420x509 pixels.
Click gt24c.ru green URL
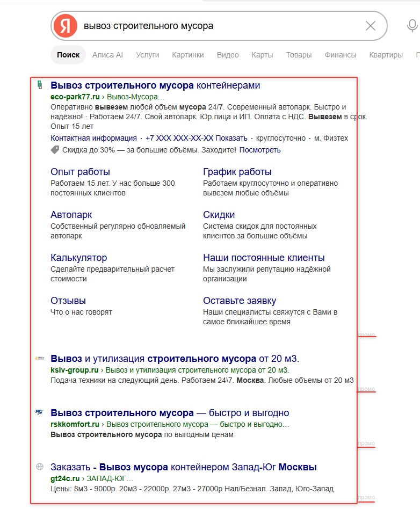click(65, 478)
